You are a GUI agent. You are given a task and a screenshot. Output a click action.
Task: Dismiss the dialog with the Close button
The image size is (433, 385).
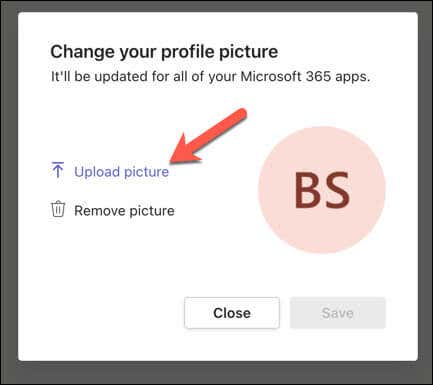click(232, 313)
